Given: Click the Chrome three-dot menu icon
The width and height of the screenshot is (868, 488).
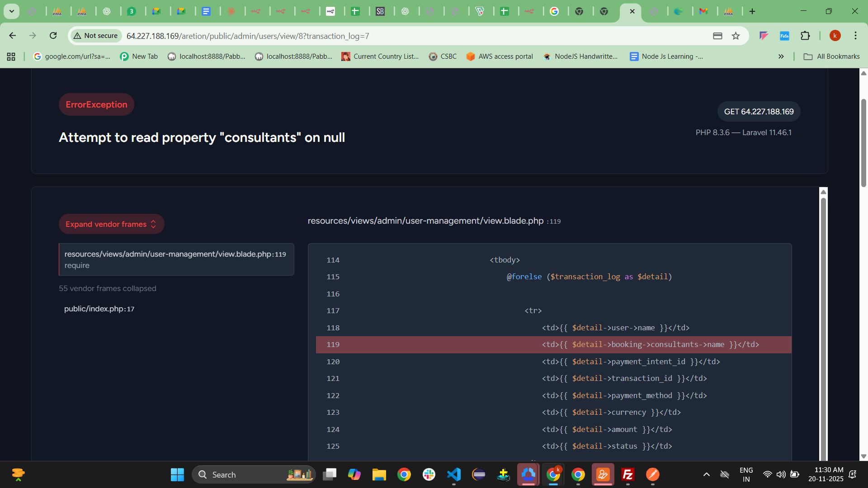Looking at the screenshot, I should pyautogui.click(x=855, y=36).
